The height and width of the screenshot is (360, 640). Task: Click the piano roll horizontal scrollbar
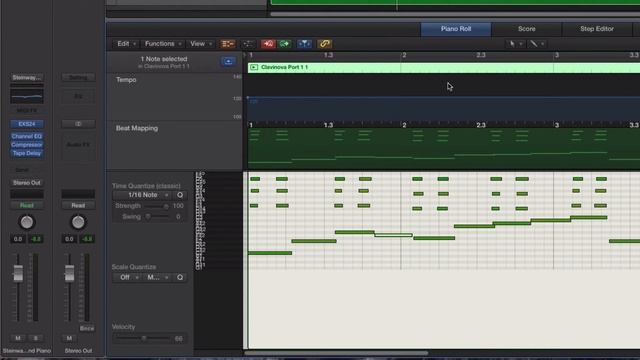point(336,353)
